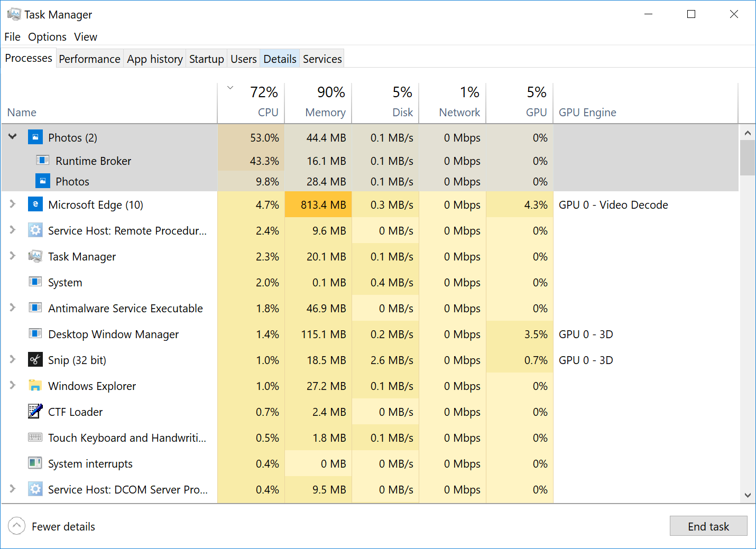Click the CTF Loader pen icon
Screen dimensions: 756x549
coord(35,411)
